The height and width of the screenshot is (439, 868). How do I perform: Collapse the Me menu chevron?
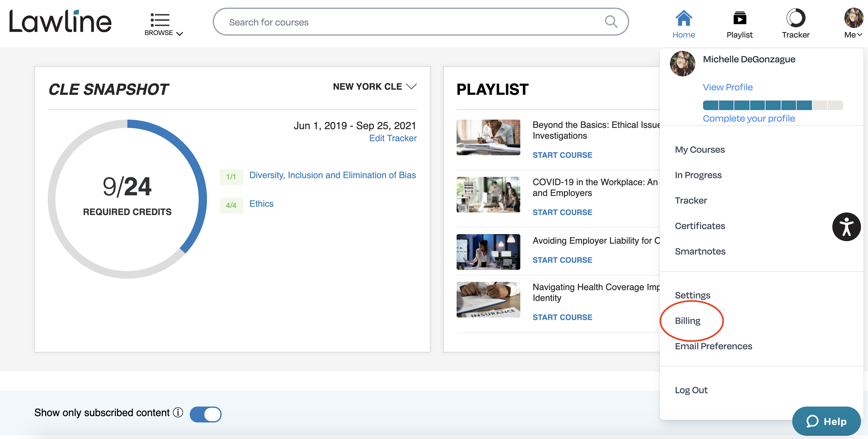(860, 35)
